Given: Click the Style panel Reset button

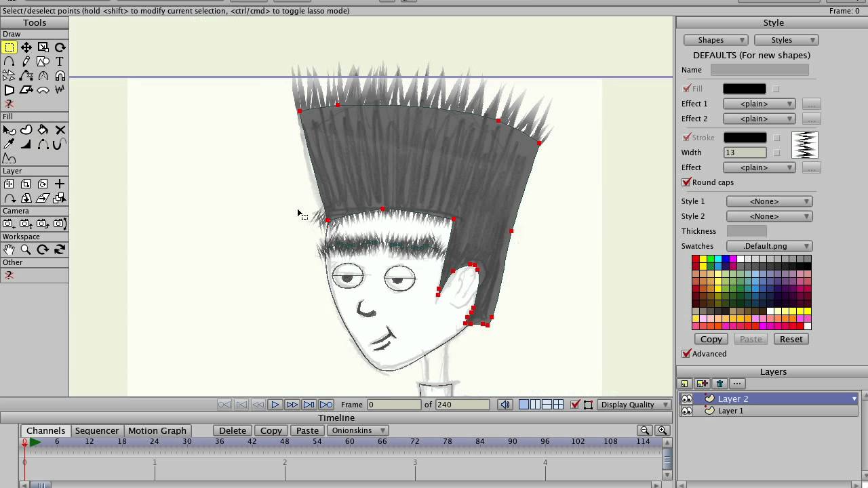Looking at the screenshot, I should (791, 339).
